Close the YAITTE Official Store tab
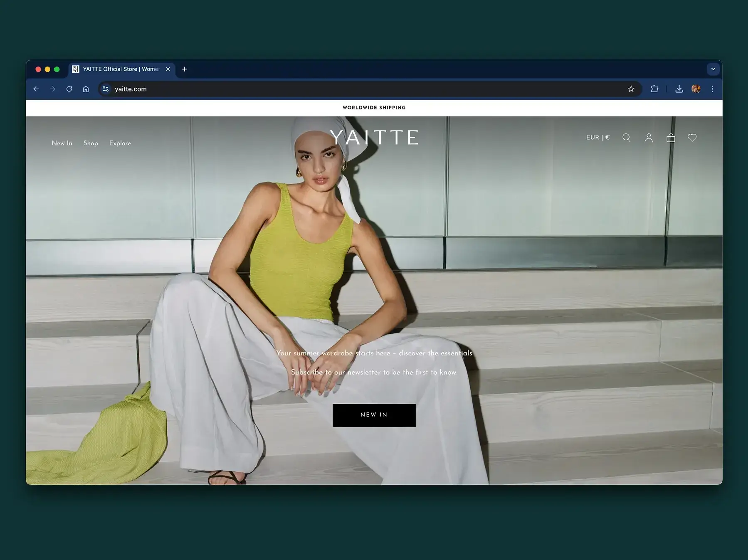This screenshot has width=748, height=560. click(x=168, y=69)
